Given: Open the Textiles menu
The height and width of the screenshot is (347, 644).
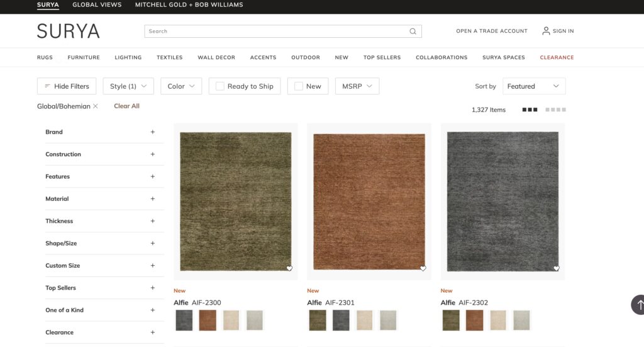Looking at the screenshot, I should tap(170, 57).
